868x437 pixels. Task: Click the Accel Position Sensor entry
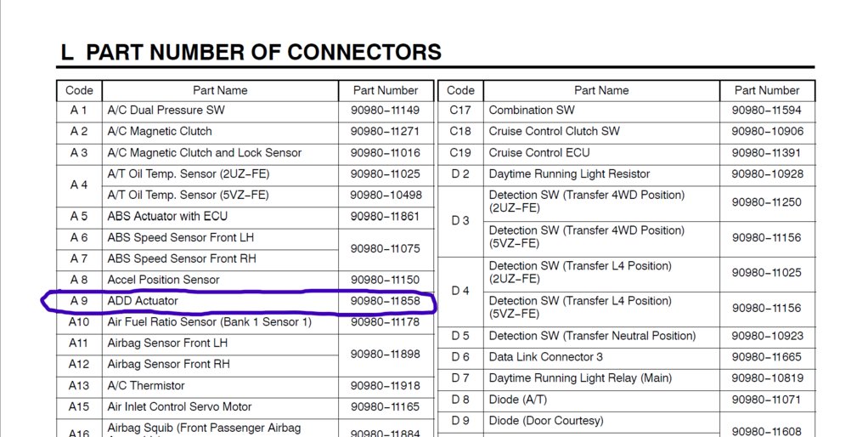(163, 280)
